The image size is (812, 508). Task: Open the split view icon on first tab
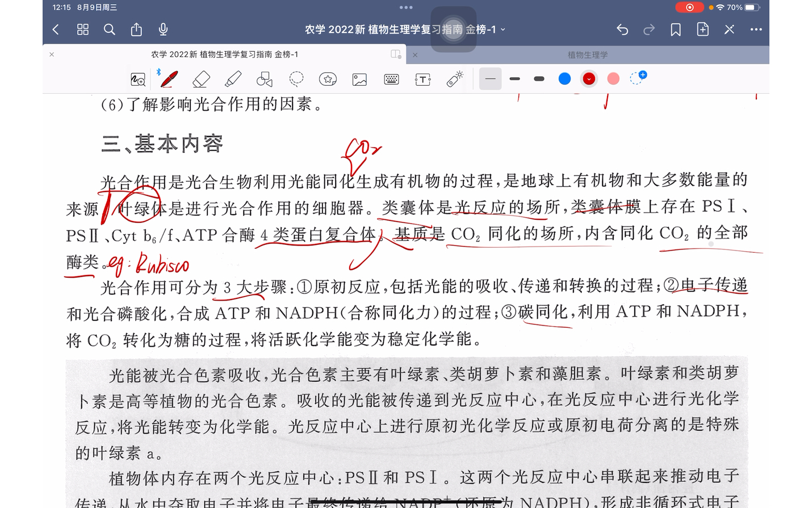tap(396, 55)
